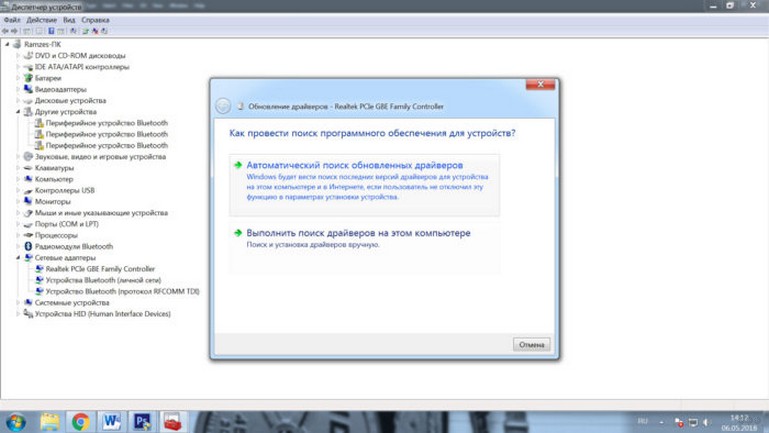
Task: Select Realtek PCIe GBE Family Controller in tree
Action: coord(100,269)
